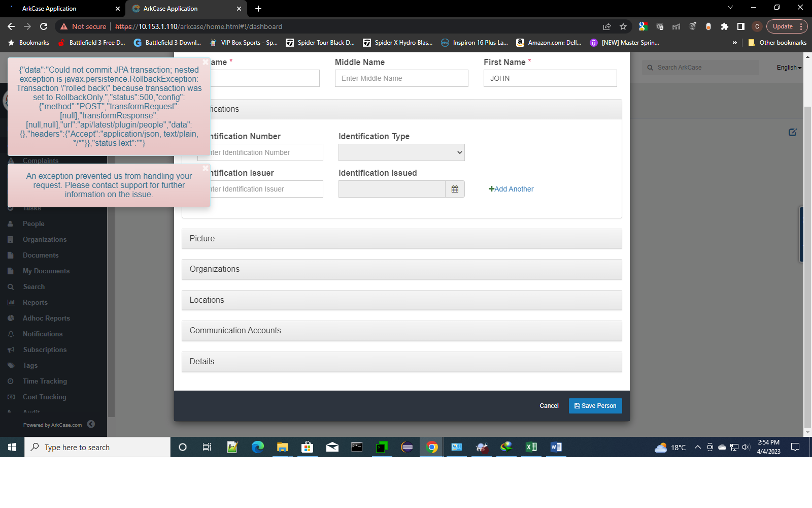This screenshot has height=508, width=812.
Task: Open Time Tracking in the sidebar
Action: [x=45, y=381]
